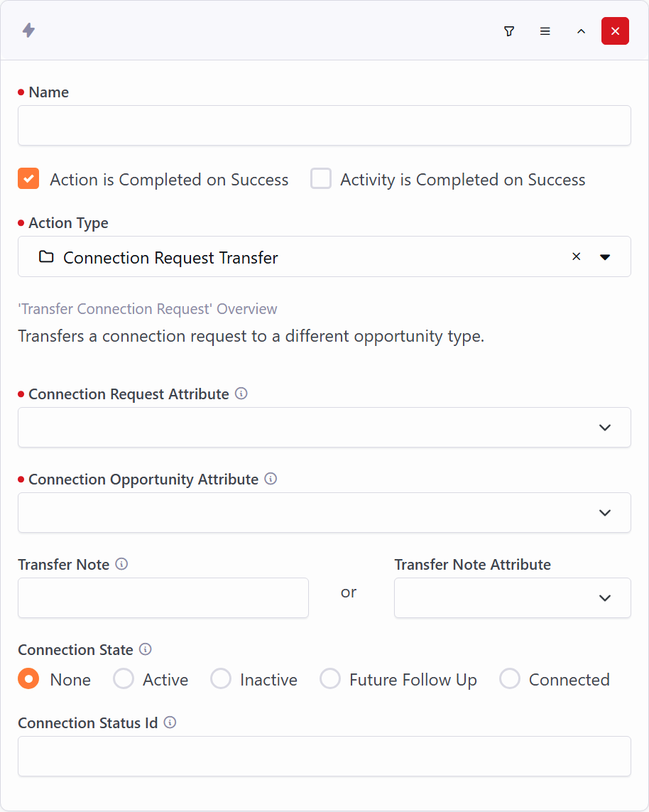Open the Transfer Note Attribute dropdown
The height and width of the screenshot is (812, 649).
(x=605, y=598)
